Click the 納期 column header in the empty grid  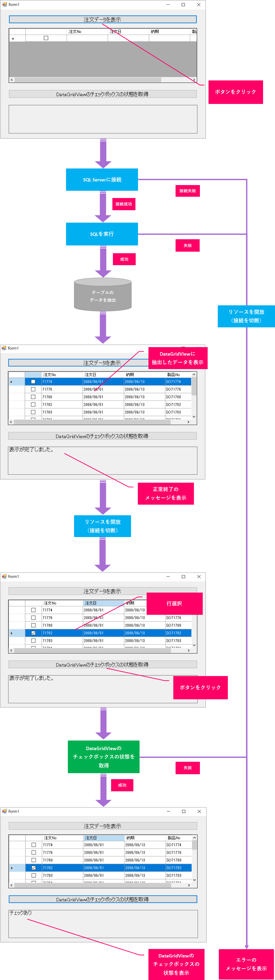pyautogui.click(x=169, y=32)
